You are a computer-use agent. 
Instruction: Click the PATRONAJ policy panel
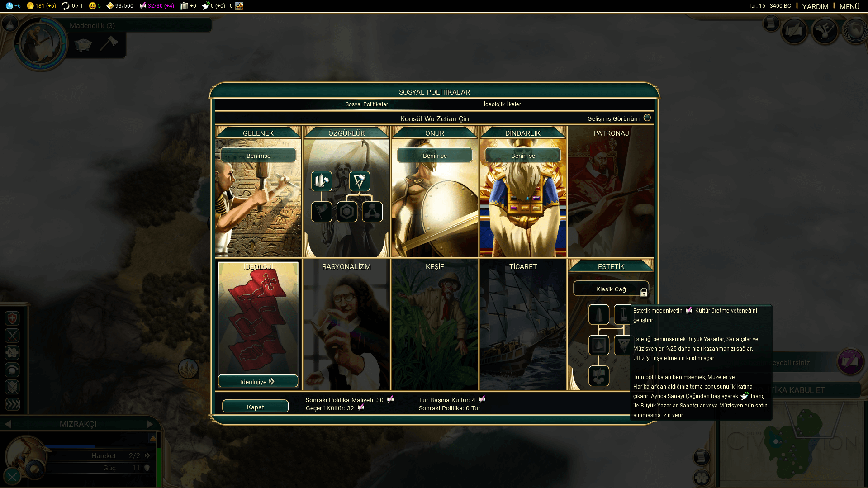pyautogui.click(x=611, y=192)
